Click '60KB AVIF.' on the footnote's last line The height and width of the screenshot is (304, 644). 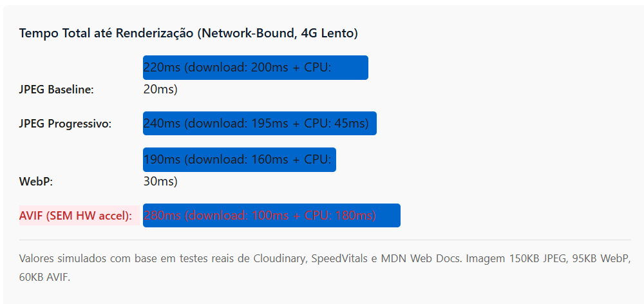pyautogui.click(x=44, y=278)
